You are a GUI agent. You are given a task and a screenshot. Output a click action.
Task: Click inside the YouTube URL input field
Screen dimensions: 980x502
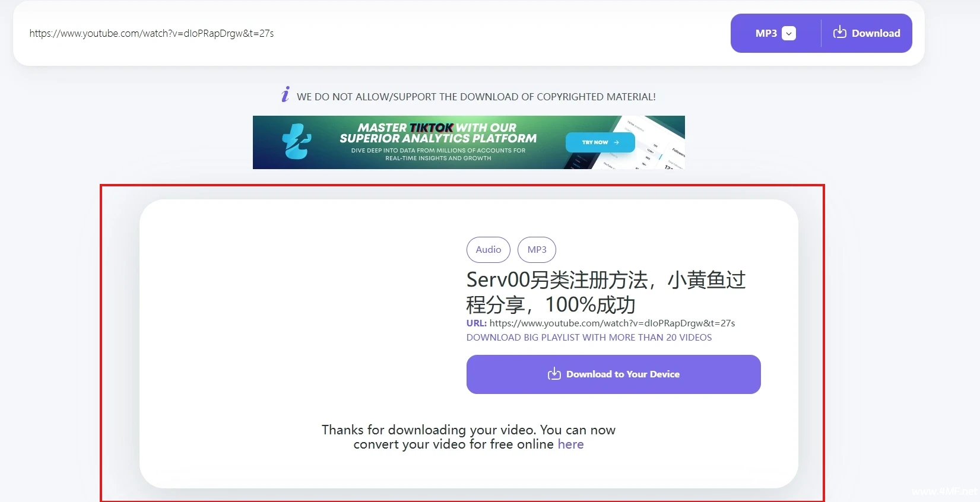point(356,33)
